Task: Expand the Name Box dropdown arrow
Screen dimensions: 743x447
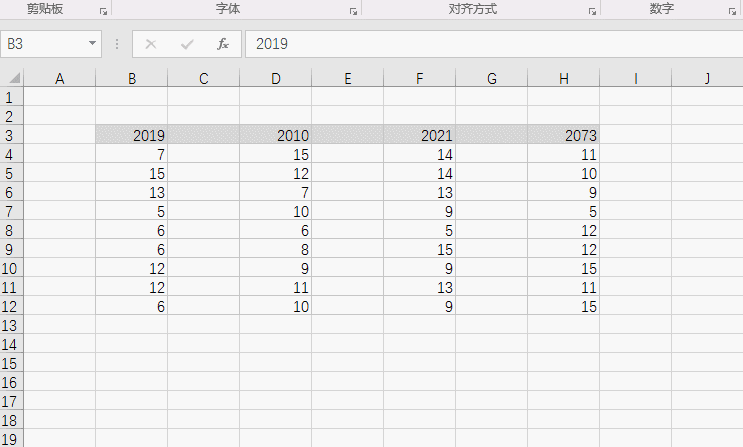Action: [x=92, y=44]
